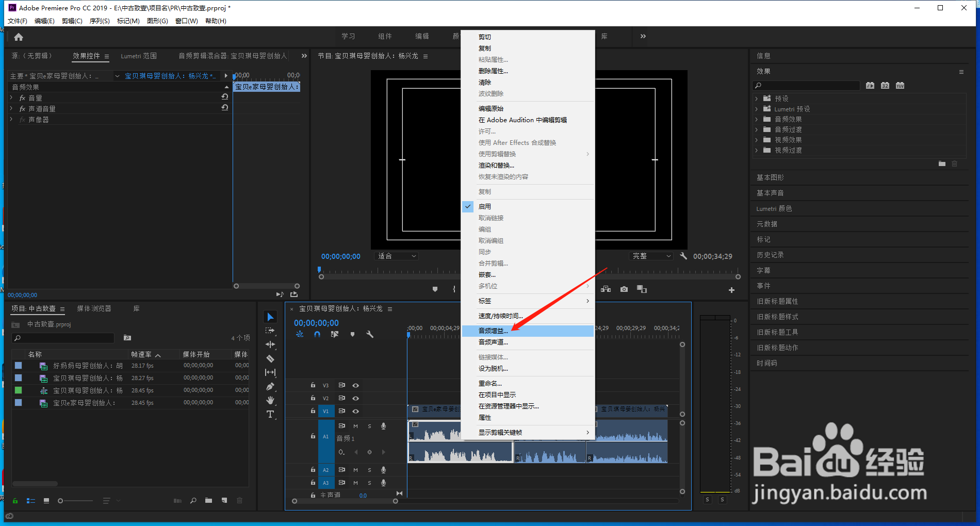
Task: Choose 重命名... from context menu
Action: tap(528, 383)
